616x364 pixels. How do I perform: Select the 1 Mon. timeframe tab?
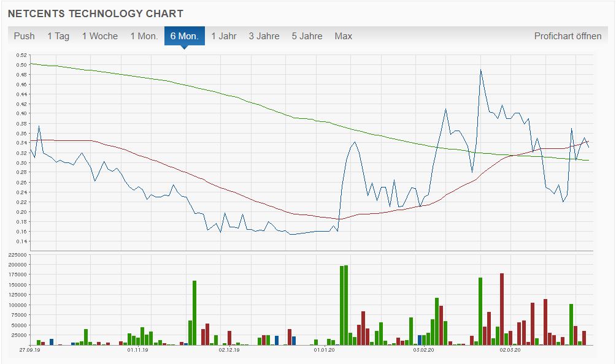click(x=144, y=36)
